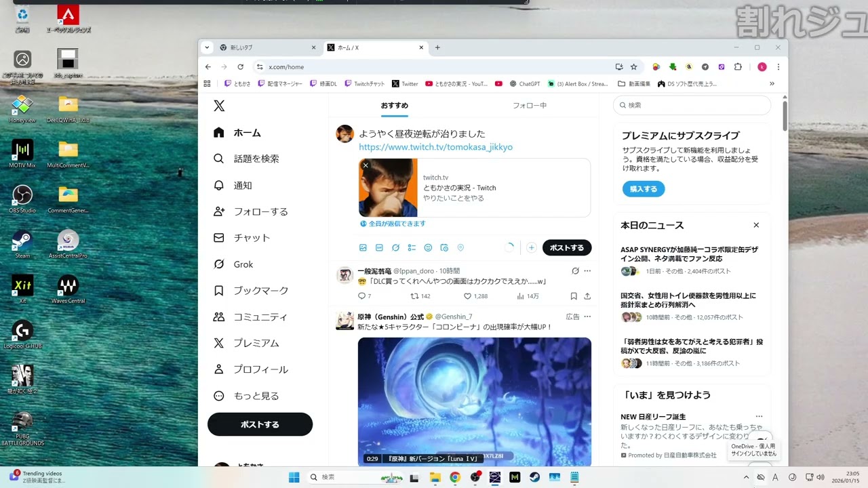Submit post with composer ポストする button
The width and height of the screenshot is (868, 488).
pos(567,248)
